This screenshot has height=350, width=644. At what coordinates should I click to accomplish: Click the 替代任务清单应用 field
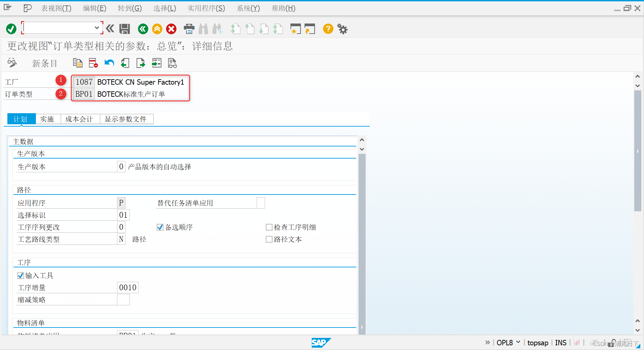(261, 203)
